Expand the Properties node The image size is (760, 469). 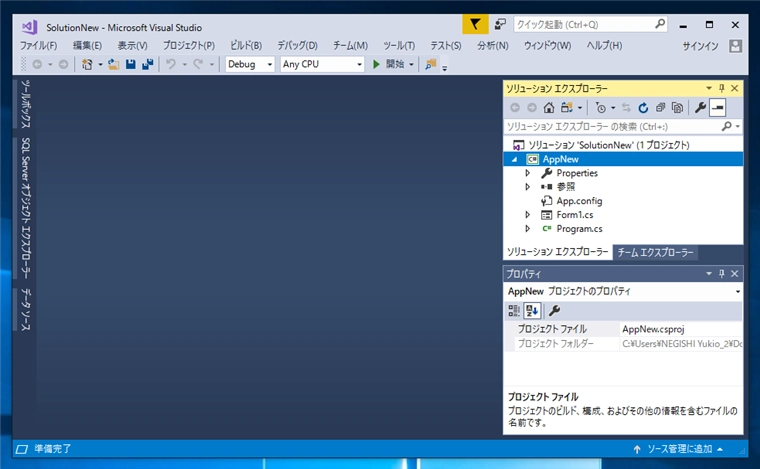[528, 173]
